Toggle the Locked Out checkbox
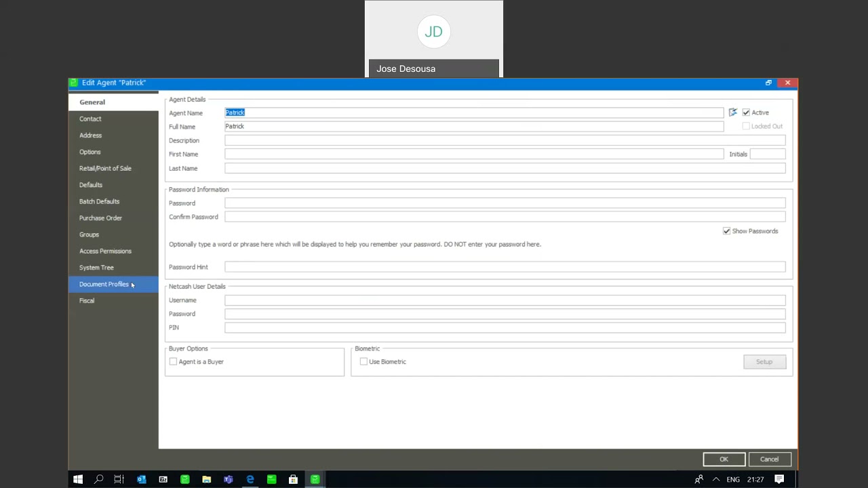Image resolution: width=868 pixels, height=488 pixels. 746,126
